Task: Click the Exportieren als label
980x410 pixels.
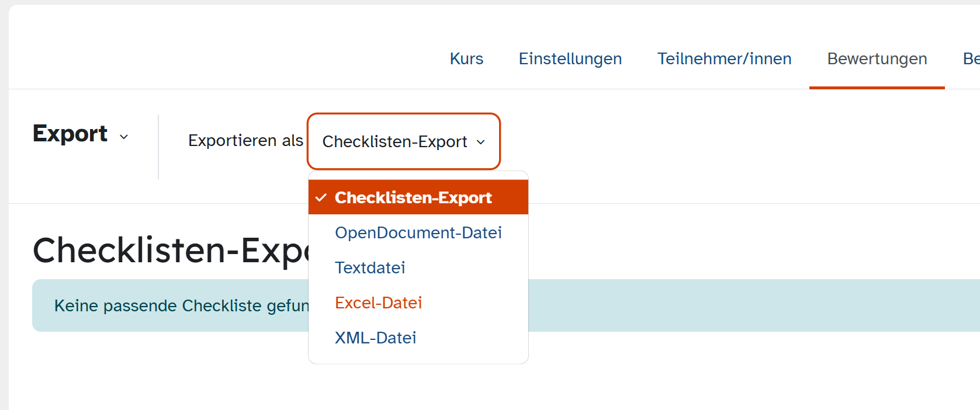Action: pyautogui.click(x=245, y=141)
